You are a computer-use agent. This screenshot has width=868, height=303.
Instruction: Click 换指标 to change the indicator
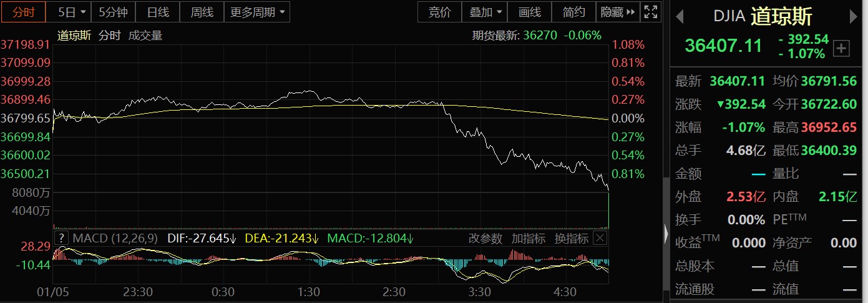pos(571,238)
